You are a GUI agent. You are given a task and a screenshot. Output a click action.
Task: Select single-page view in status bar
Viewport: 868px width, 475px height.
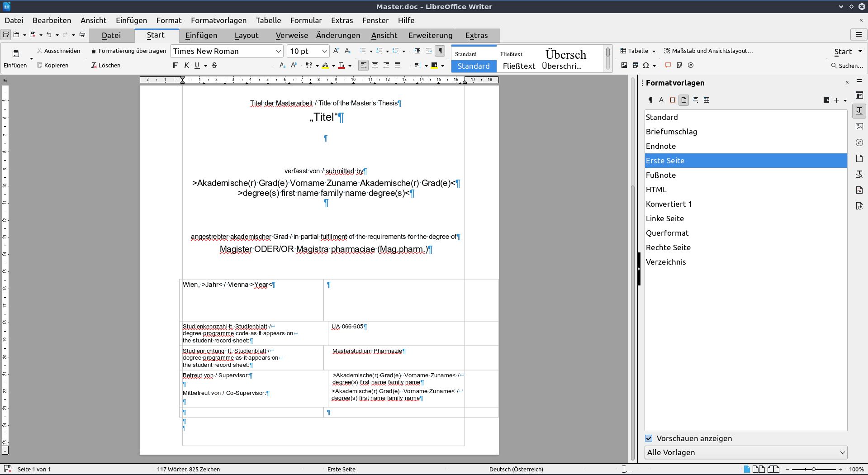(747, 469)
